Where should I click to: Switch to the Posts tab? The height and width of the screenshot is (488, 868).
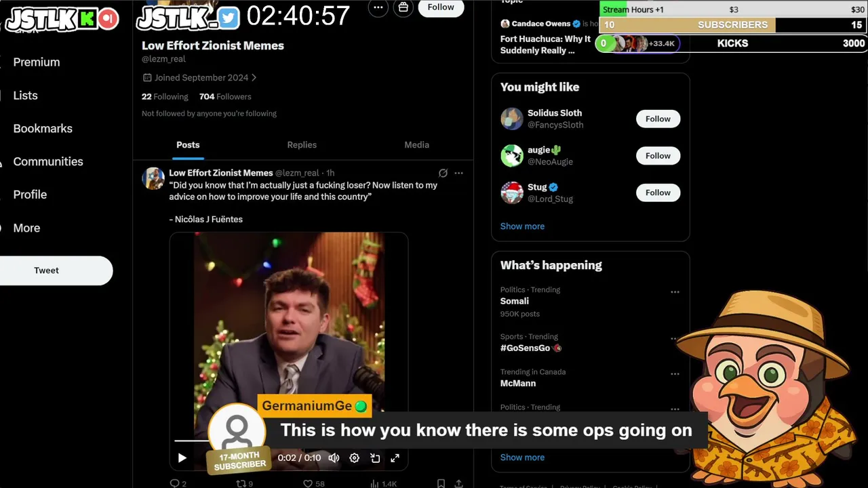188,145
